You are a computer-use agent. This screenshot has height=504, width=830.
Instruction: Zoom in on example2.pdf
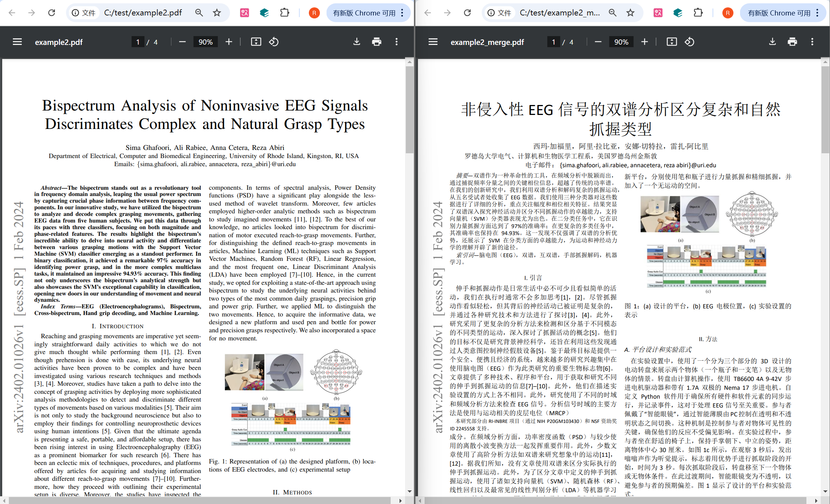[229, 42]
